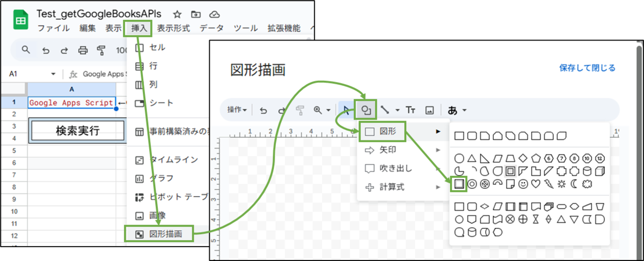Star the Test_getGoogleBooksAPIs document
Viewport: 644px width, 261px height.
pyautogui.click(x=177, y=14)
